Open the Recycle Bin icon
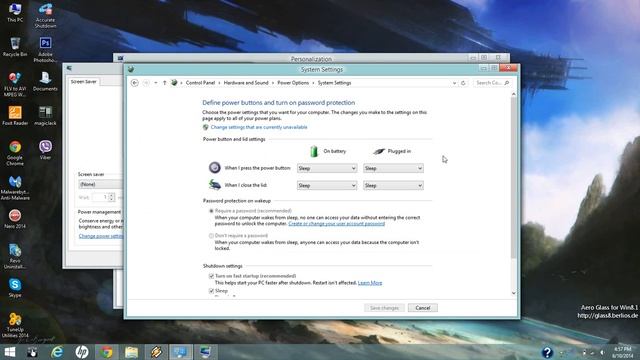Image resolution: width=640 pixels, height=360 pixels. pyautogui.click(x=15, y=47)
